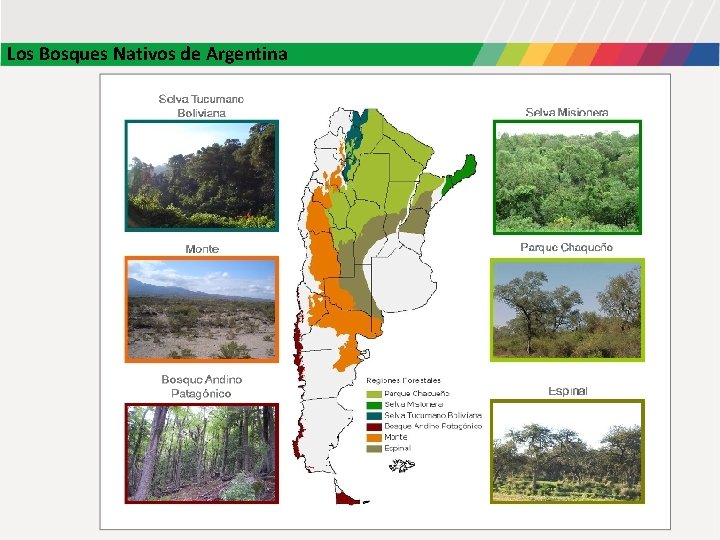The image size is (720, 540).
Task: Click the 'Monte' legend label
Action: click(396, 437)
